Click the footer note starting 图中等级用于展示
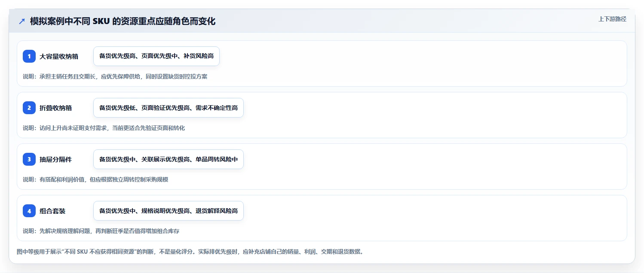Screen dimensions: 644x273 pos(190,252)
